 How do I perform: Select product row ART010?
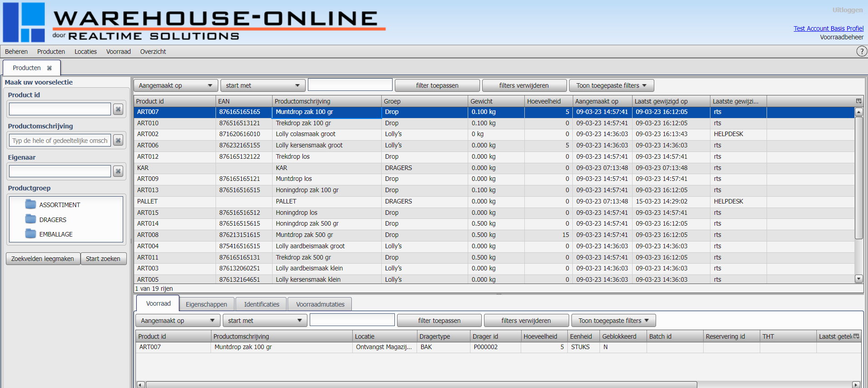(494, 123)
